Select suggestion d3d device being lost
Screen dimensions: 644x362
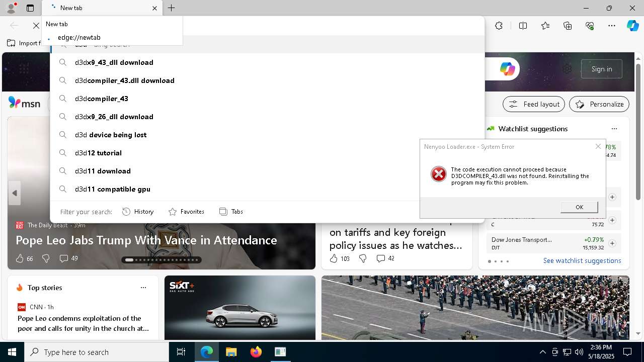coord(267,135)
